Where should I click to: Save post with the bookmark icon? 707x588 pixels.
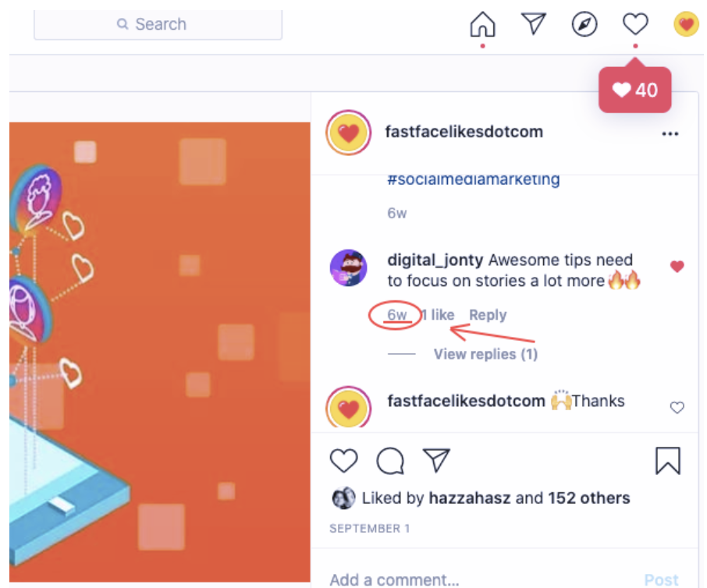(668, 460)
